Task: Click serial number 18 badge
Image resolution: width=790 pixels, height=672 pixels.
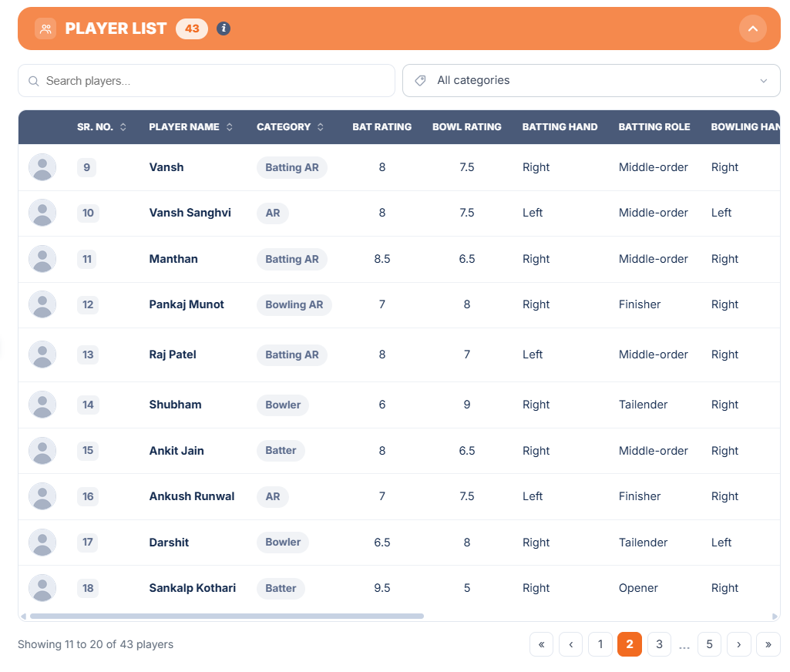Action: tap(88, 588)
